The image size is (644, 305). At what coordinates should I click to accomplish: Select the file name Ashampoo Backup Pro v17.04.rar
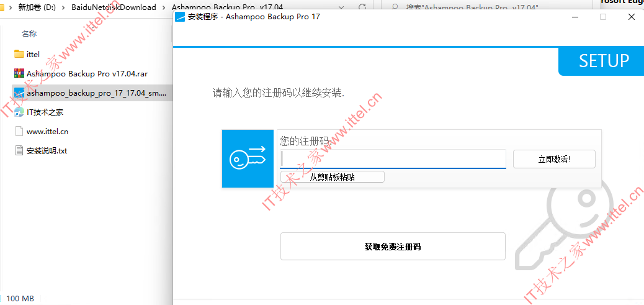coord(87,73)
